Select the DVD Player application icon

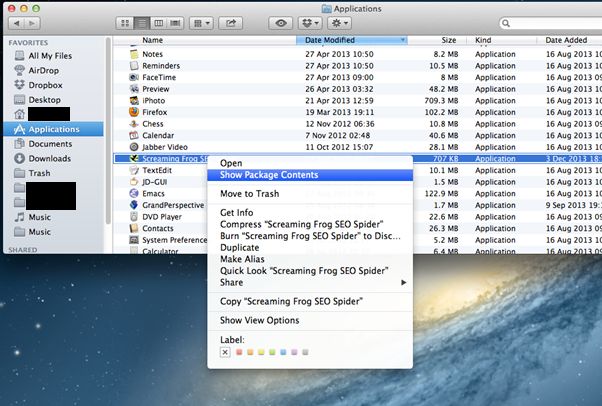pyautogui.click(x=134, y=217)
